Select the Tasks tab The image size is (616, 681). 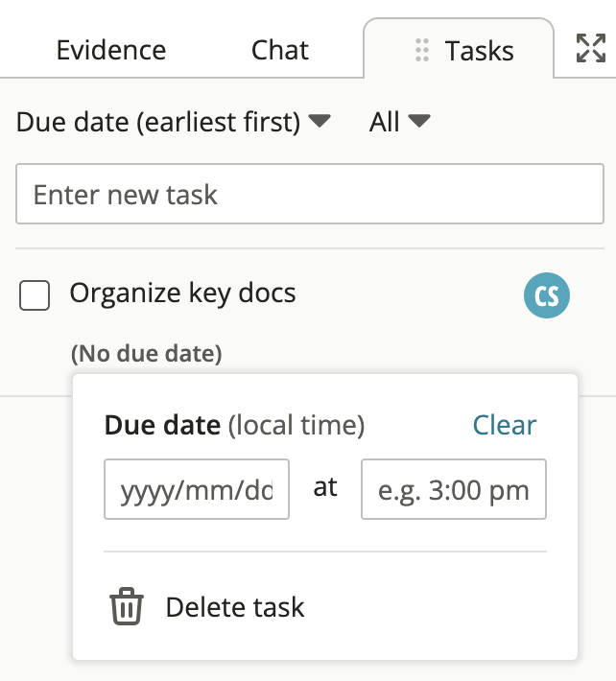pos(459,49)
